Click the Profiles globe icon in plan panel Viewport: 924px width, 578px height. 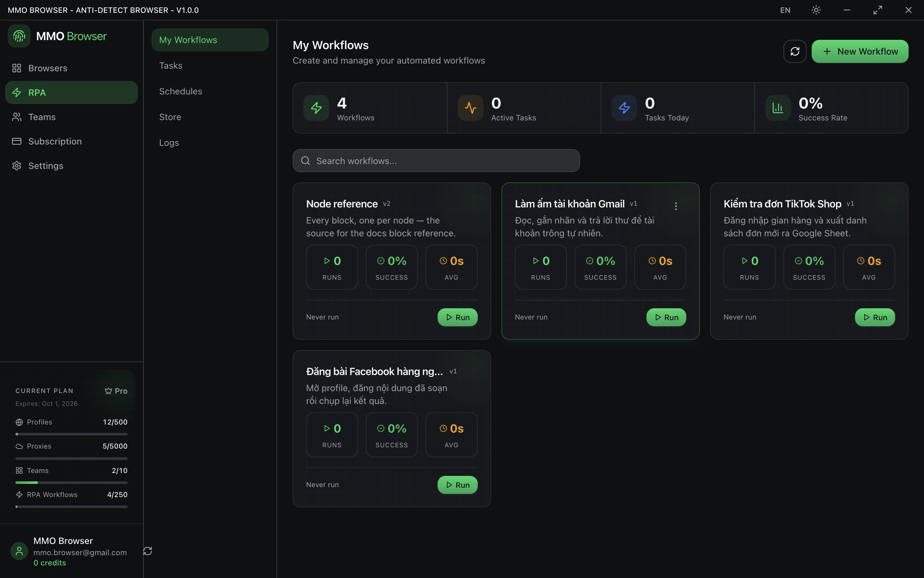point(19,422)
